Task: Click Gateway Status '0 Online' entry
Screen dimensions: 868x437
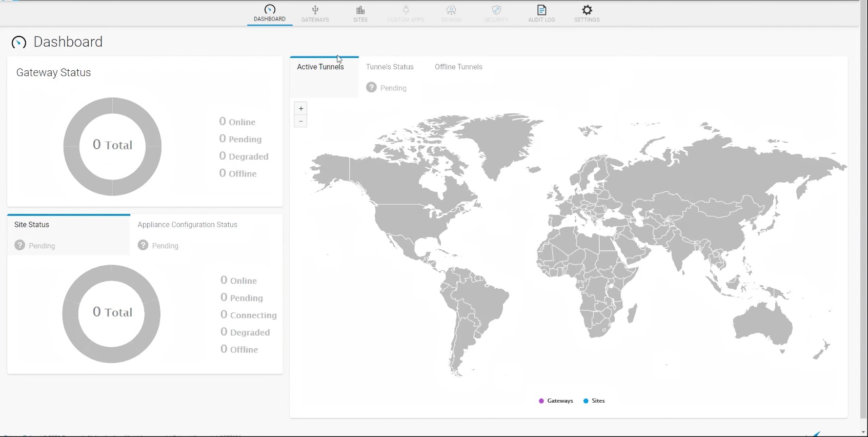Action: tap(237, 122)
